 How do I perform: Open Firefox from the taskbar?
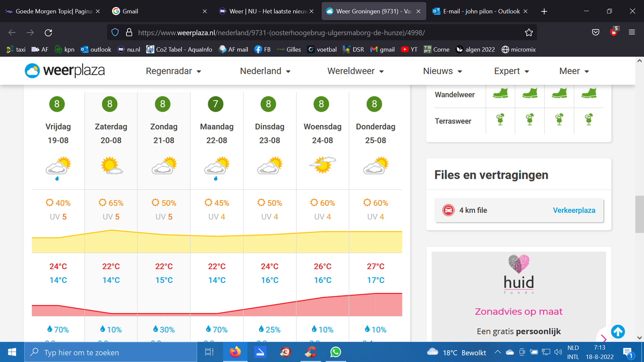click(235, 352)
